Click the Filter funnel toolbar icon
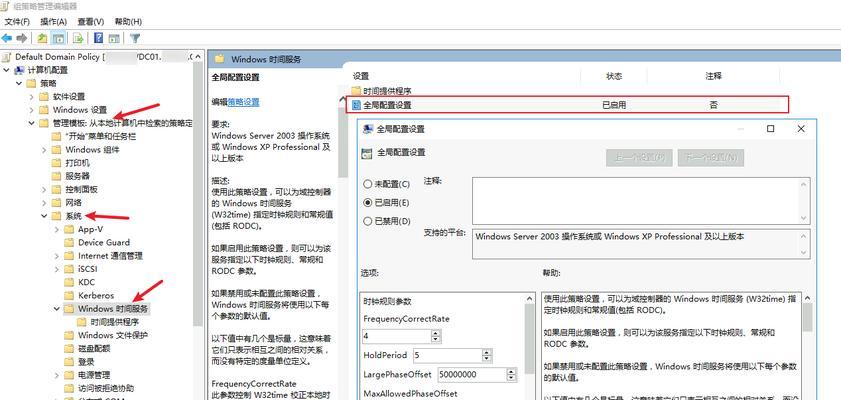Screen dimensions: 841x400 (135, 38)
